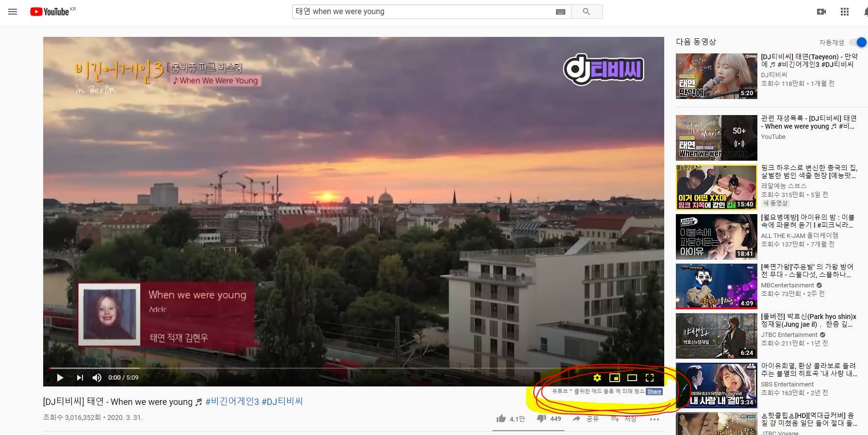
Task: Visit the DJ티비씨 channel name in sidebar
Action: [774, 75]
